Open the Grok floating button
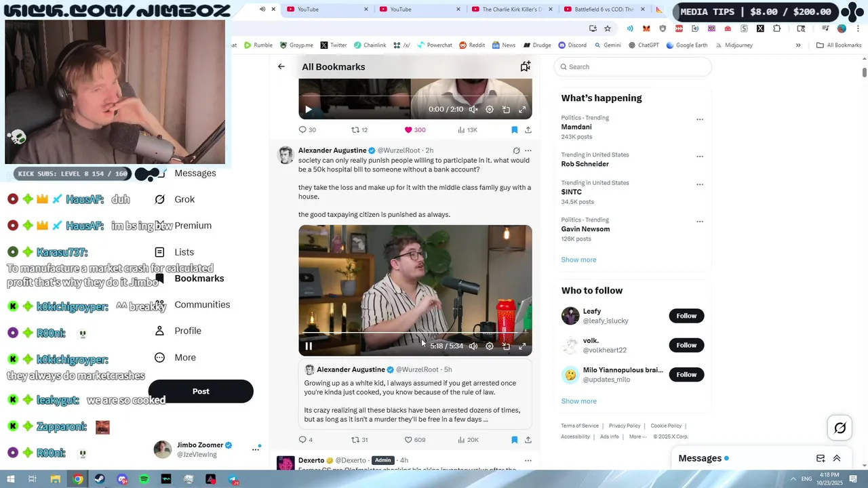The height and width of the screenshot is (488, 868). (x=840, y=428)
